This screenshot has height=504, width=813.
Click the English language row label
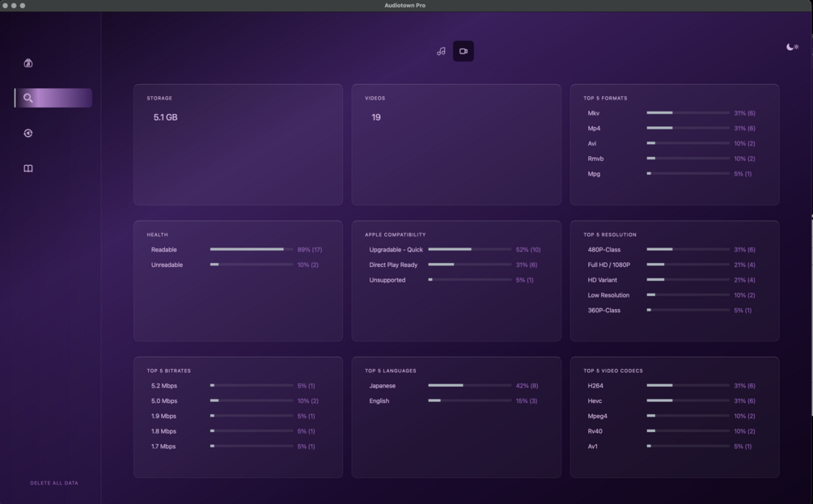click(x=379, y=400)
